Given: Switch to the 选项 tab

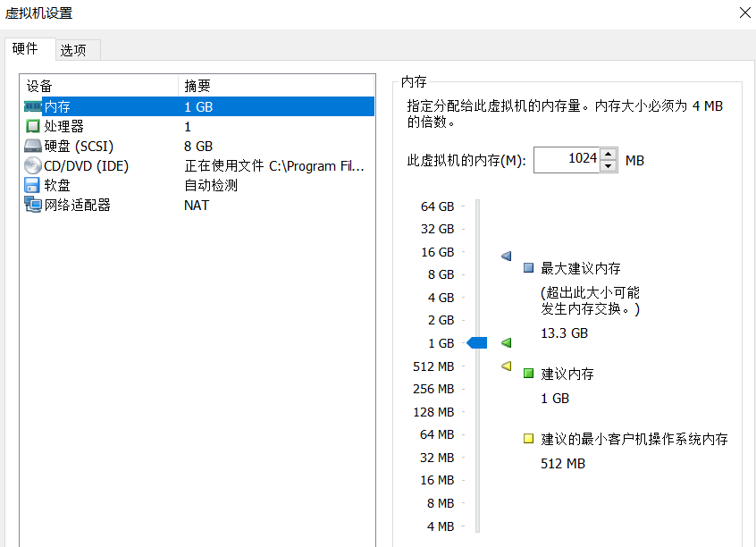Looking at the screenshot, I should (73, 50).
